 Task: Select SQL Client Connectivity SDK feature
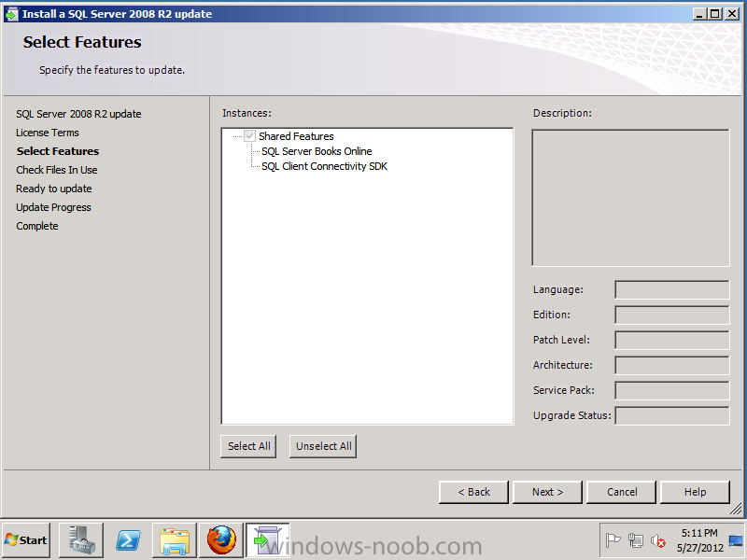tap(324, 166)
